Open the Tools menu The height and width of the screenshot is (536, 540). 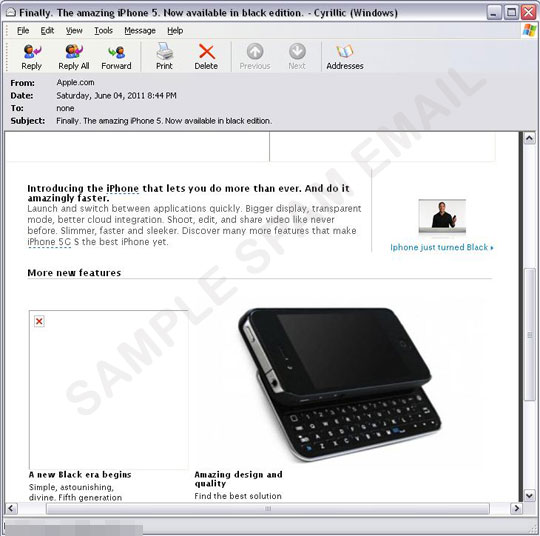103,31
